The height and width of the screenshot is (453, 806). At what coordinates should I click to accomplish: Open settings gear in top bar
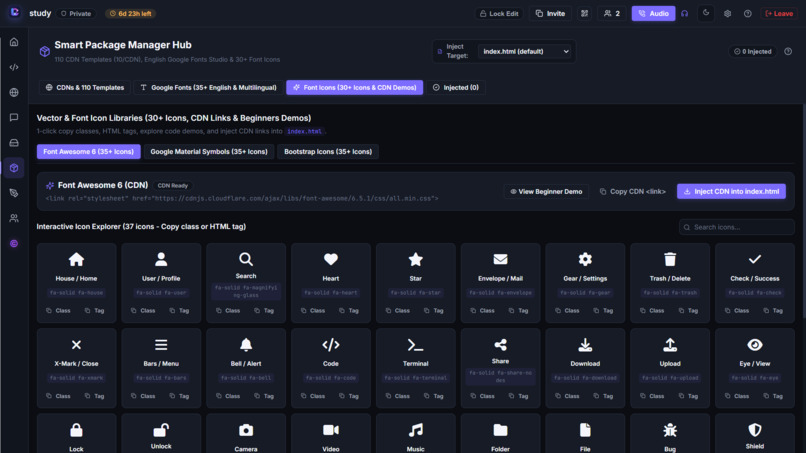pyautogui.click(x=727, y=13)
